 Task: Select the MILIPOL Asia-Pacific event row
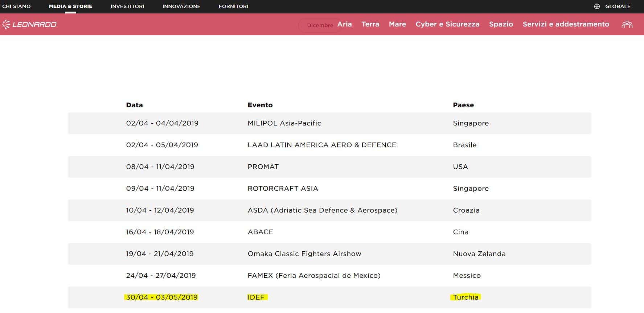point(284,123)
